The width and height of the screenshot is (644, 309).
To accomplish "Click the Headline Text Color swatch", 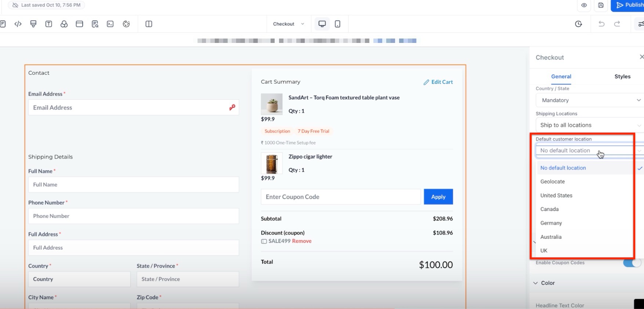I will tap(638, 304).
